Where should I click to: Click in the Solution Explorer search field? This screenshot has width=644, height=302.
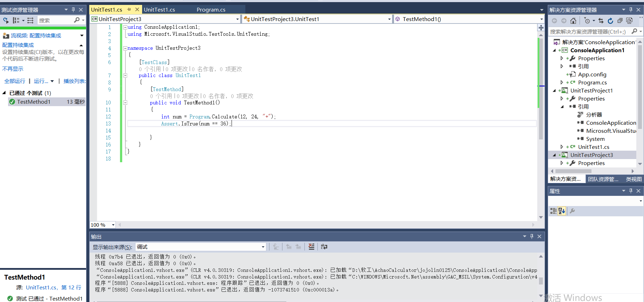589,32
